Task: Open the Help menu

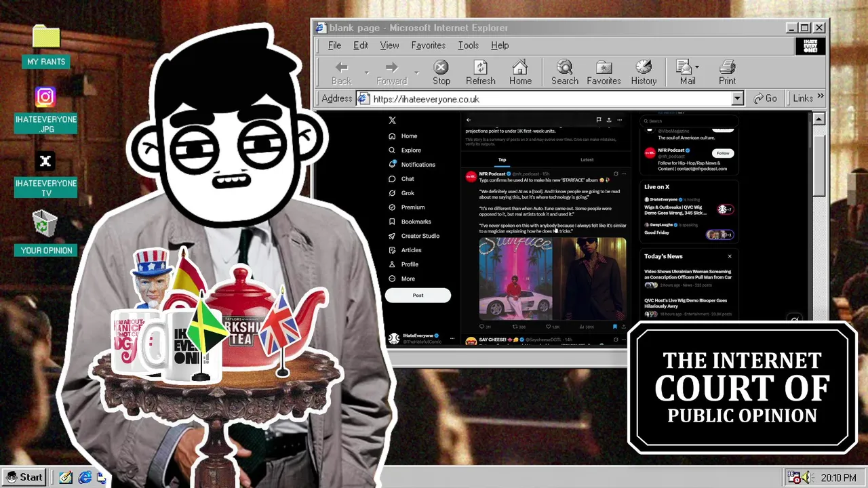Action: click(500, 45)
